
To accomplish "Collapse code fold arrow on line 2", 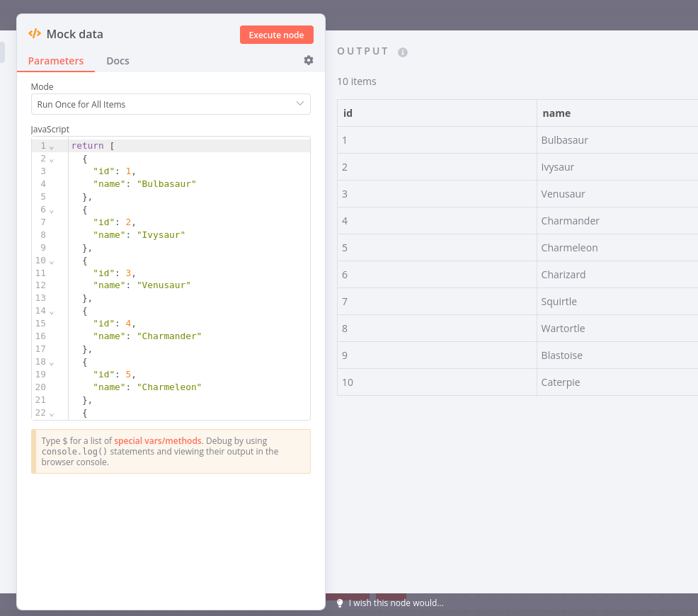I will (x=52, y=159).
